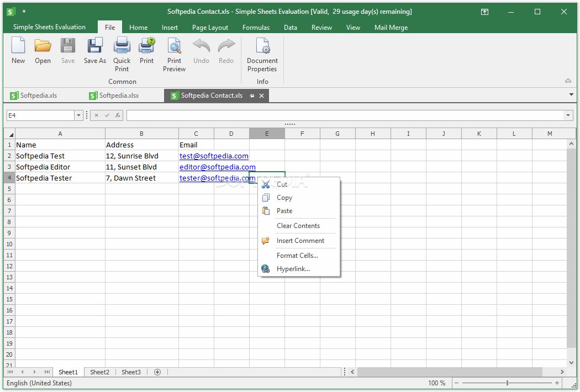Click the Simple Sheets app logo in title bar
The width and height of the screenshot is (580, 392).
tap(10, 12)
